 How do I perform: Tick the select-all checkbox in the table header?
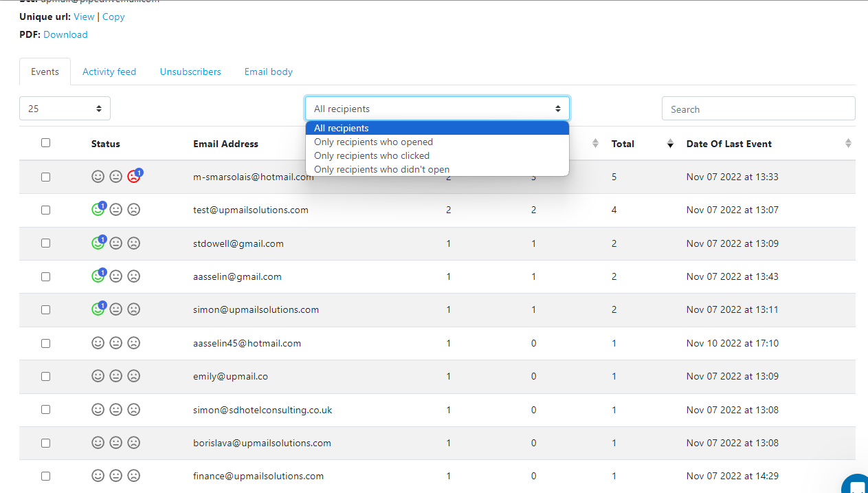45,143
